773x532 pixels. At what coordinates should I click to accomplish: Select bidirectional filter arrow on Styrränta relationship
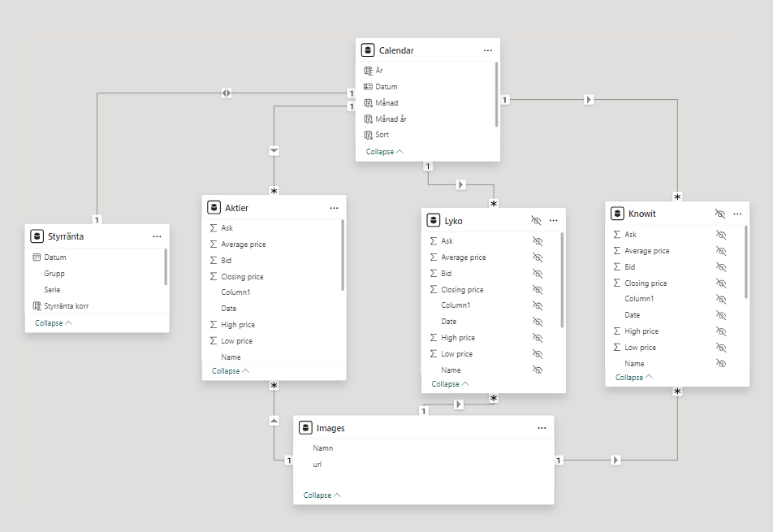pyautogui.click(x=227, y=93)
